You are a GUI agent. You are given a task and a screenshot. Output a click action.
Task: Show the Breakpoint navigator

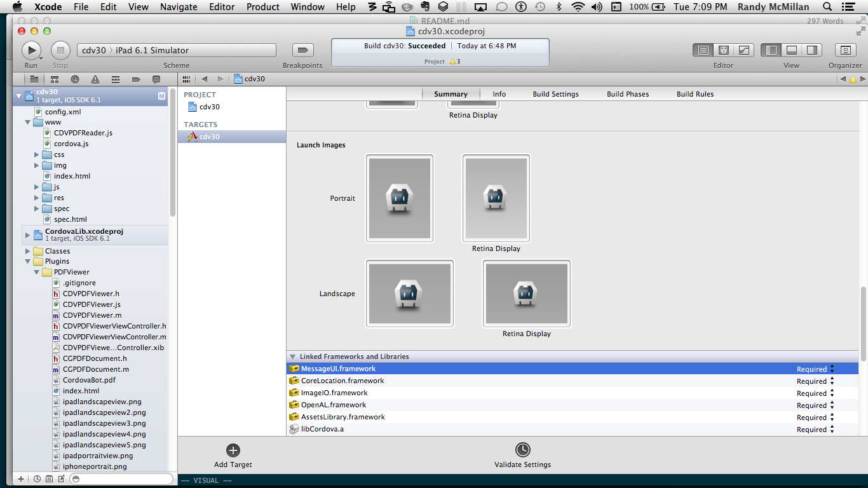[x=136, y=79]
